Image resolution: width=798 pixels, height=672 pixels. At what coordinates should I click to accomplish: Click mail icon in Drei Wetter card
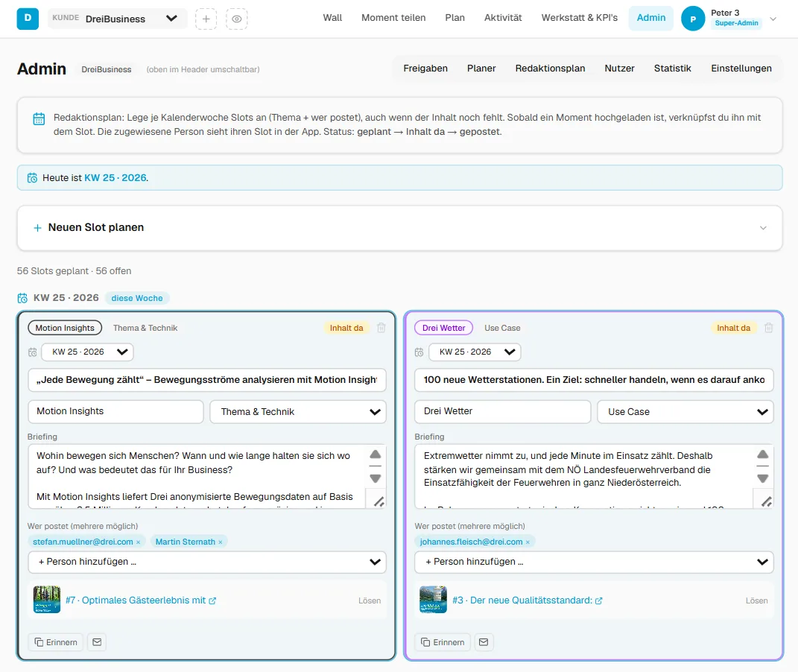[484, 642]
